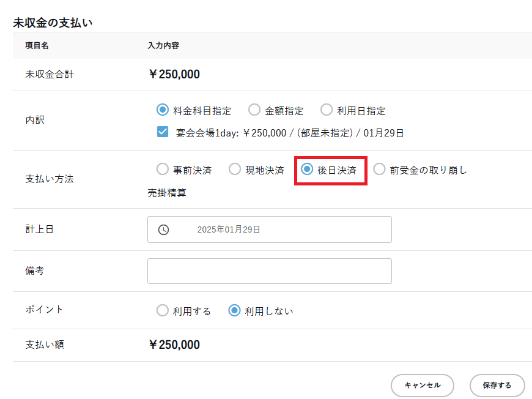The image size is (532, 399).
Task: Click the 2025年01月29日 date text in 計上日
Action: (x=229, y=229)
